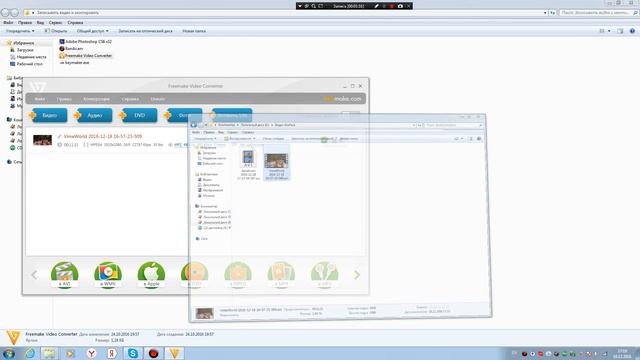Open Windows Explorer from the taskbar

(x=50, y=353)
